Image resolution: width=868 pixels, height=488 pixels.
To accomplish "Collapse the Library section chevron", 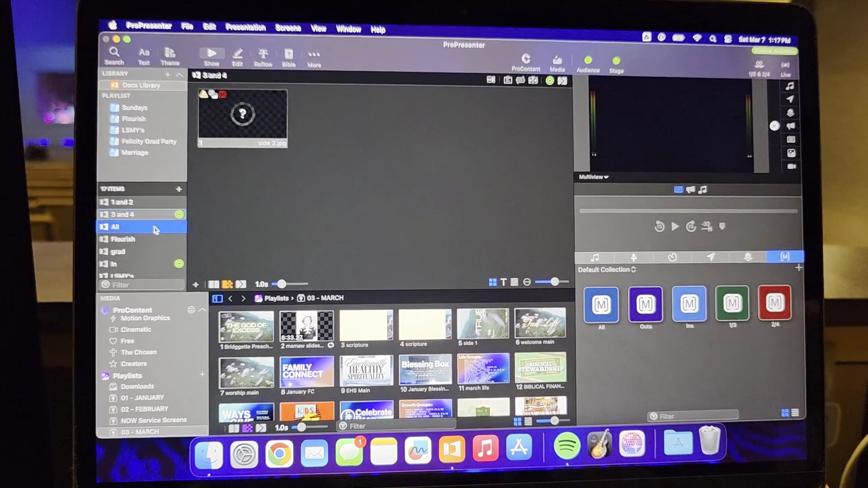I will (x=180, y=75).
